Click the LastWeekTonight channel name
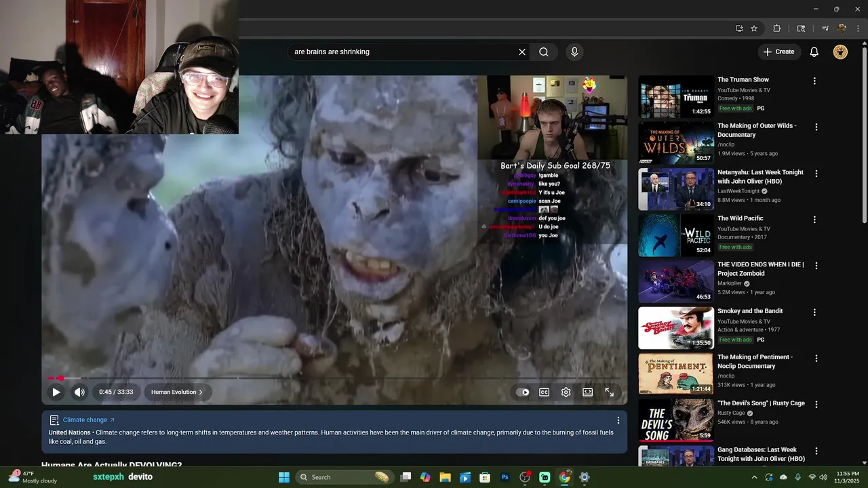Image resolution: width=868 pixels, height=488 pixels. pos(738,191)
